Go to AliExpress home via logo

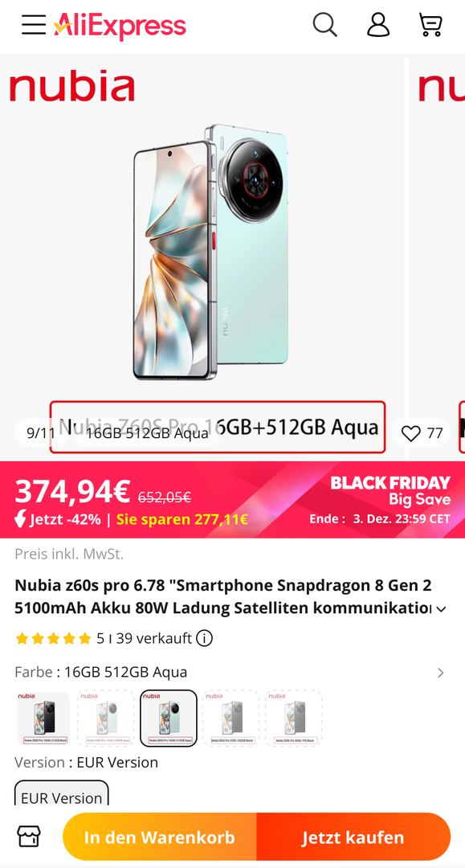[x=120, y=26]
